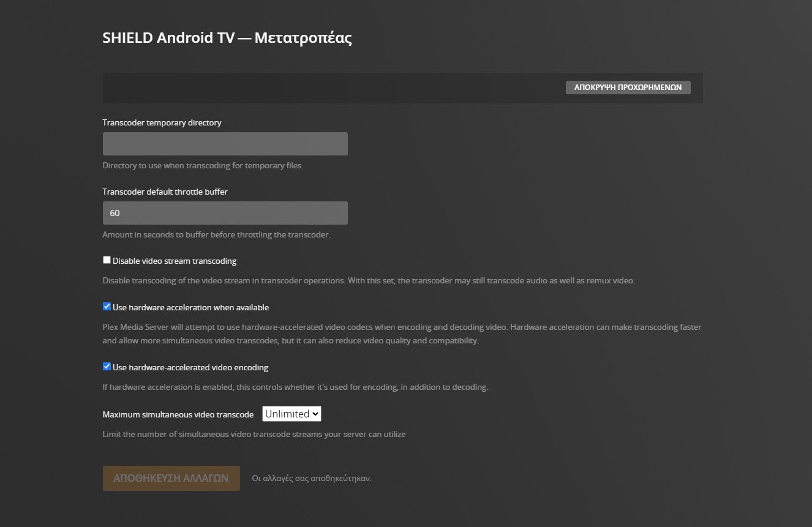Click the 'Directory to use when transcoding' description

click(203, 165)
